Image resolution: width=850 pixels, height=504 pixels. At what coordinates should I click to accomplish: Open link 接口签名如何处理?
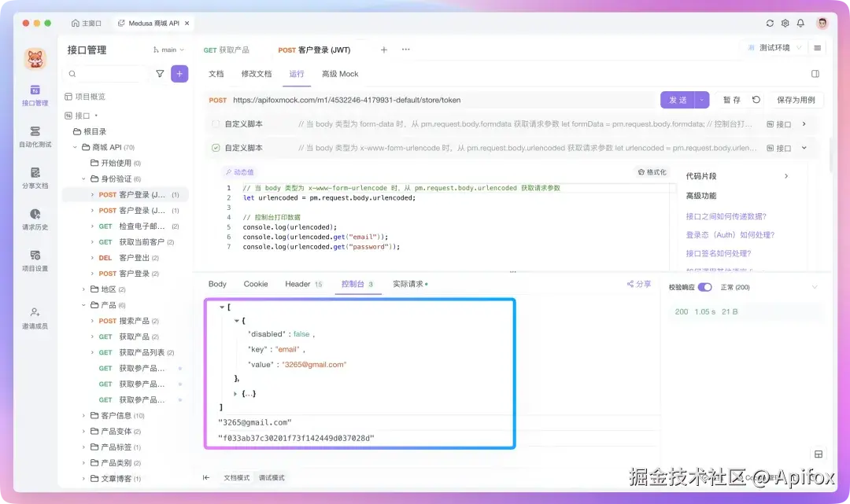[719, 253]
